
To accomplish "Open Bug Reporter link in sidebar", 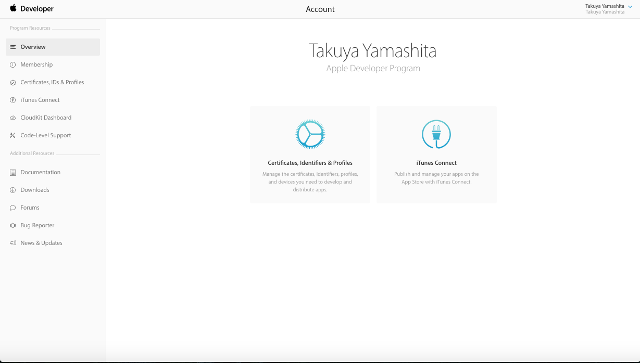I will pos(37,225).
